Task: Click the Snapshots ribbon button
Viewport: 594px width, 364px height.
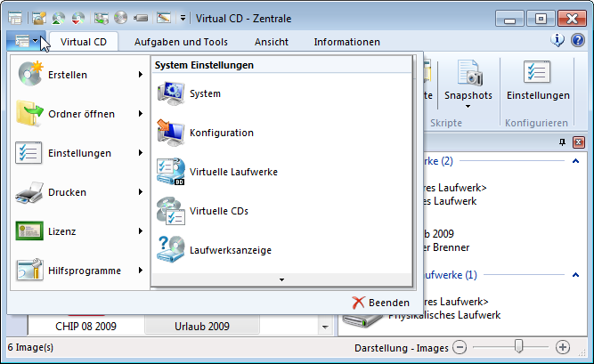Action: [468, 84]
